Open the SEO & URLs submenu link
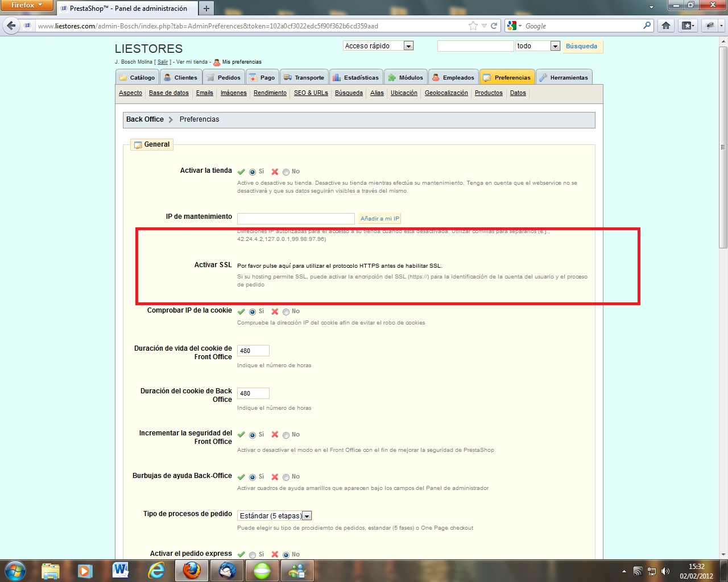The height and width of the screenshot is (582, 728). click(311, 93)
